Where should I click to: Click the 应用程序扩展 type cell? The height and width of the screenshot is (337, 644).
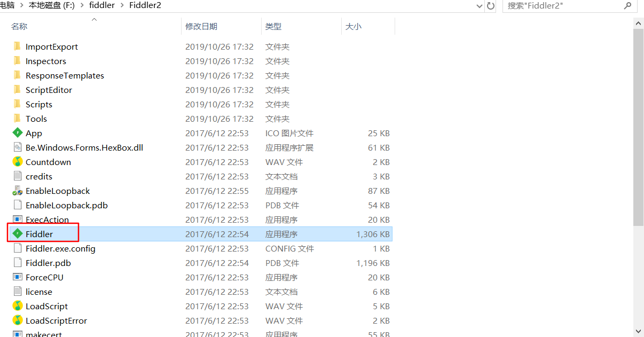tap(289, 148)
